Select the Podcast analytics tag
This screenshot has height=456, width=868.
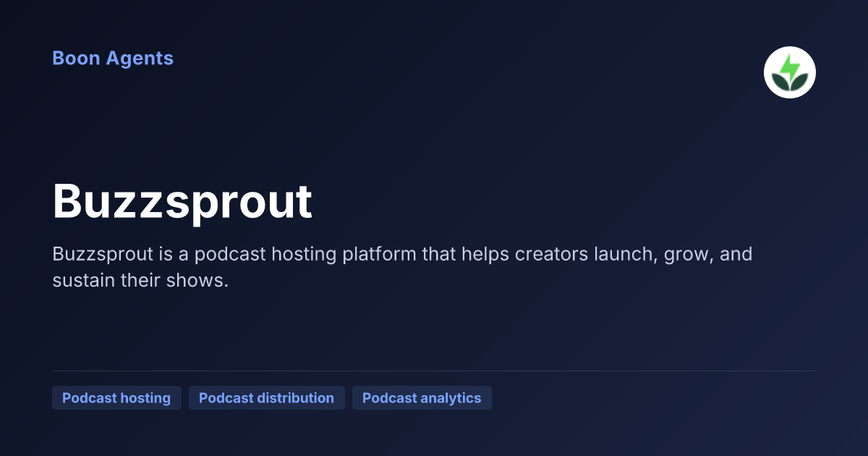(x=422, y=398)
